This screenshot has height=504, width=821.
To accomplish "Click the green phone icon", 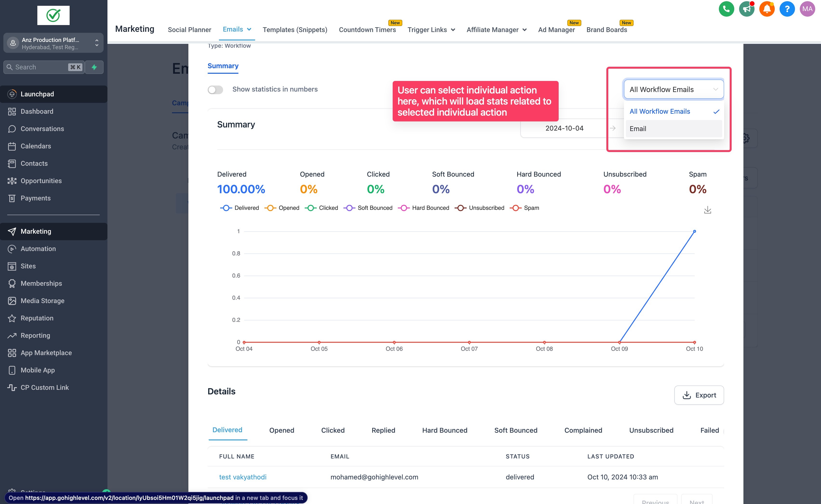I will (726, 9).
